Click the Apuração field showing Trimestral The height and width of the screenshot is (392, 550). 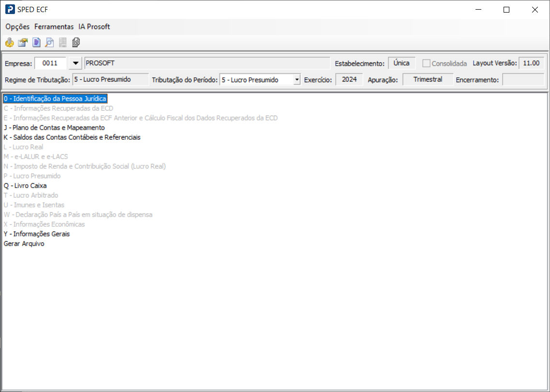(428, 80)
